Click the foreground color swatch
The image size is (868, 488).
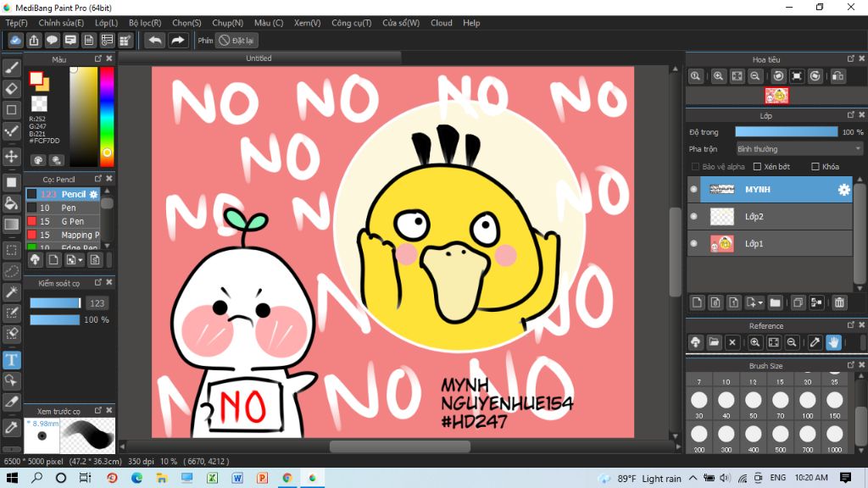tap(36, 79)
